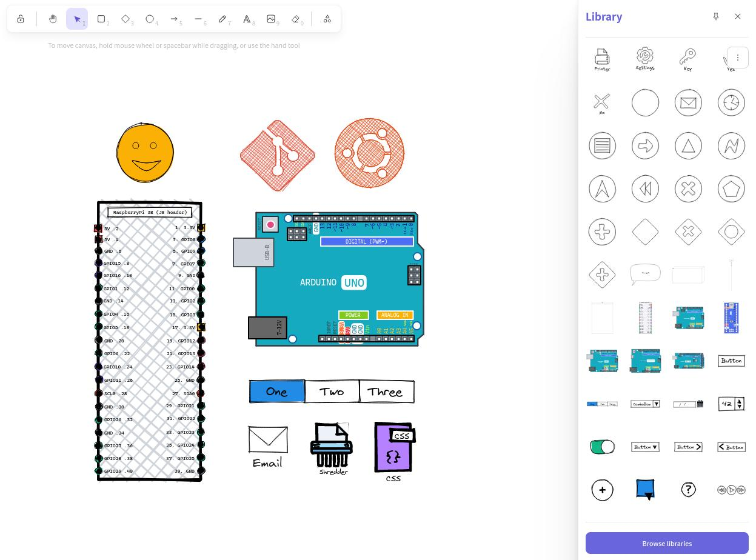Choose the zigzag graph circle library item
Image resolution: width=756 pixels, height=560 pixels.
(731, 145)
